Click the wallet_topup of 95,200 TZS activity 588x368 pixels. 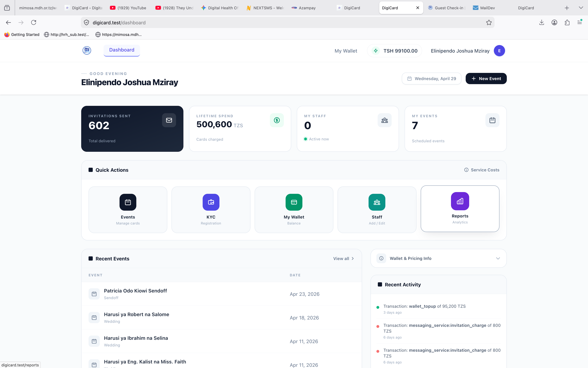click(439, 309)
